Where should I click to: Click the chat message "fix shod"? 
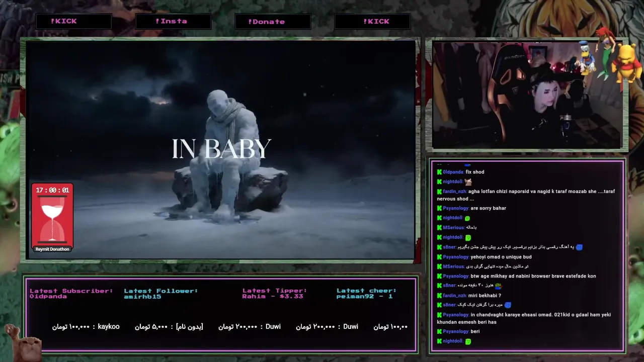(475, 172)
